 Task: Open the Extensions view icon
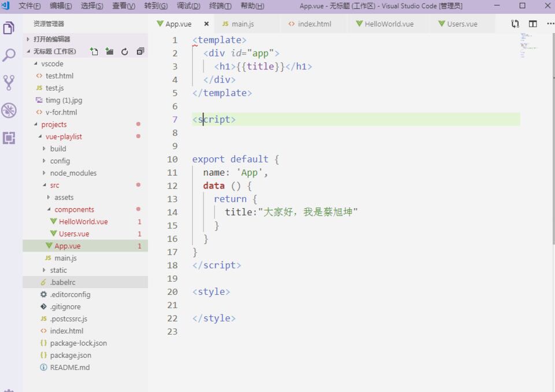[9, 138]
